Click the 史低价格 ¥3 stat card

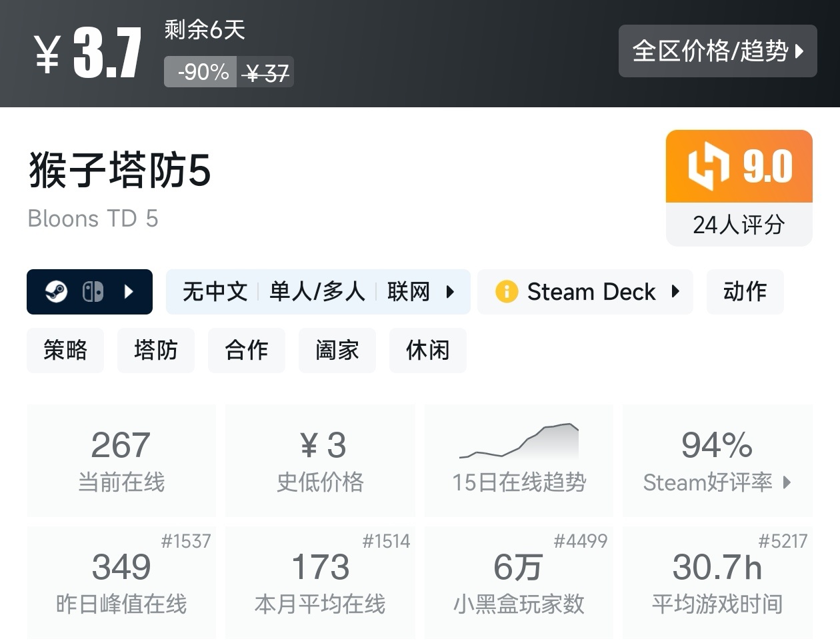coord(321,460)
